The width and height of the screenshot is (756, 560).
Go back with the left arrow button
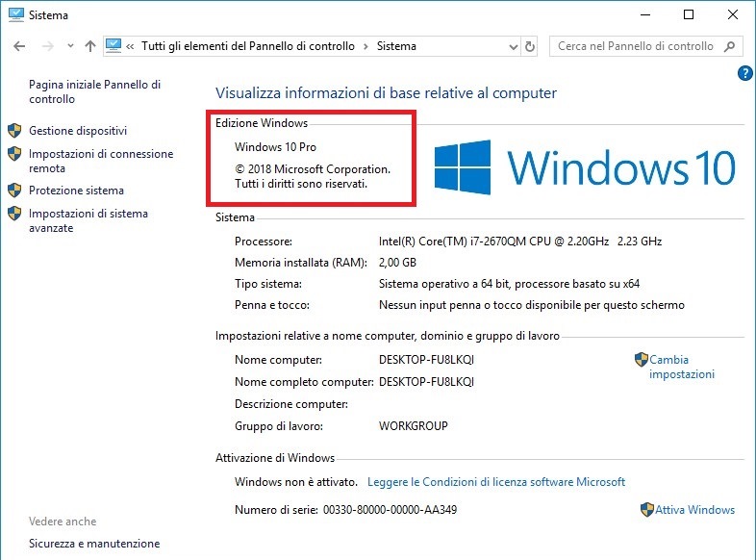click(x=19, y=46)
